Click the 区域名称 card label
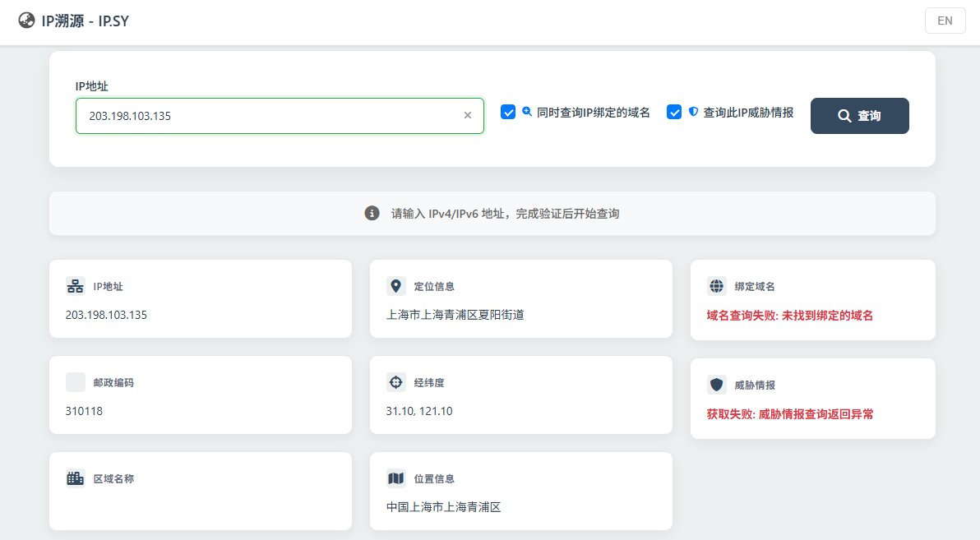 tap(113, 478)
